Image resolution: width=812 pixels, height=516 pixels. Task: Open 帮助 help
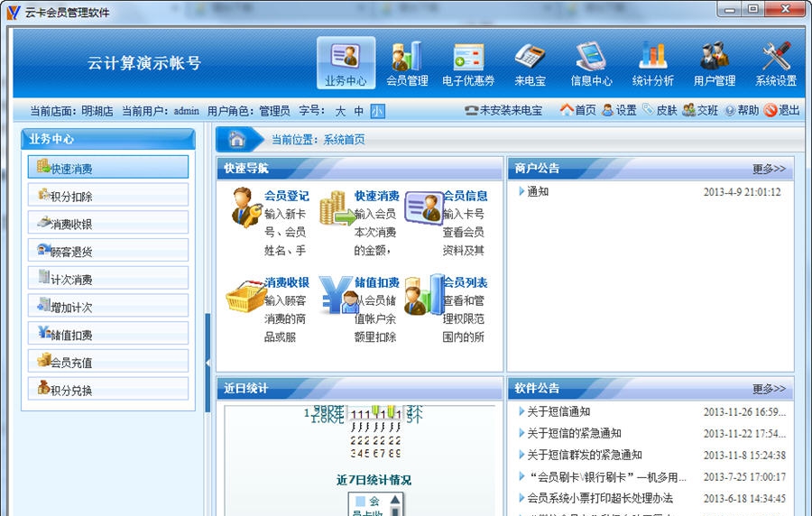pyautogui.click(x=742, y=110)
